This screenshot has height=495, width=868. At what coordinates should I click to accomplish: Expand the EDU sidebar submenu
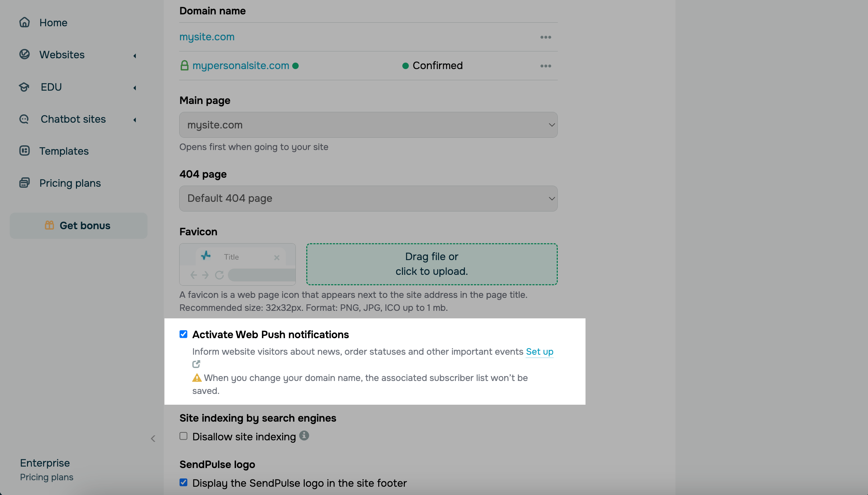[x=135, y=88]
